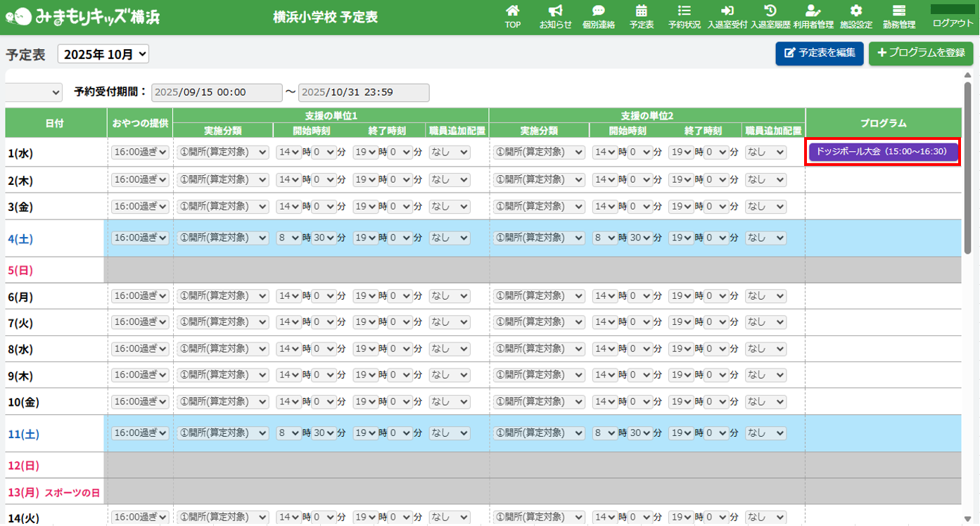Image resolution: width=980 pixels, height=526 pixels.
Task: Open 支援の単位2 職員追加配置 dropdown for 6(月)
Action: click(x=765, y=296)
